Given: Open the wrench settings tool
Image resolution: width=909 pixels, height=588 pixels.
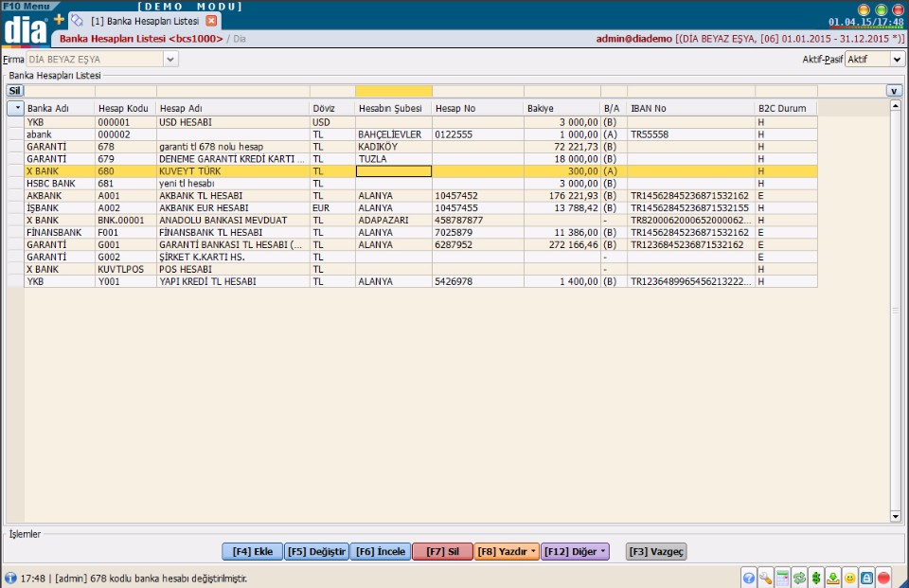Looking at the screenshot, I should click(x=765, y=579).
